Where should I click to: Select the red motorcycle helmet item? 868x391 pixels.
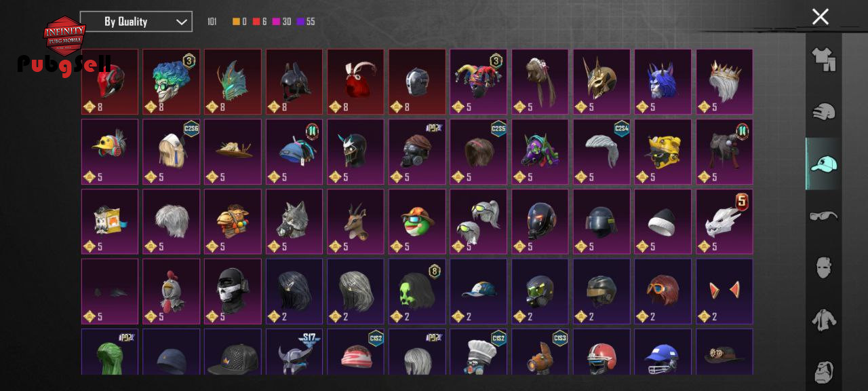[110, 81]
